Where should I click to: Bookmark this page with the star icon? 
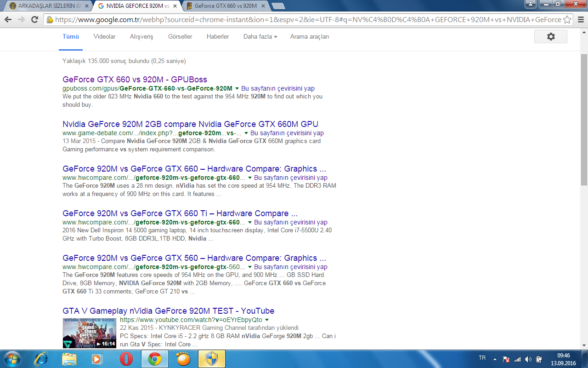(x=567, y=20)
